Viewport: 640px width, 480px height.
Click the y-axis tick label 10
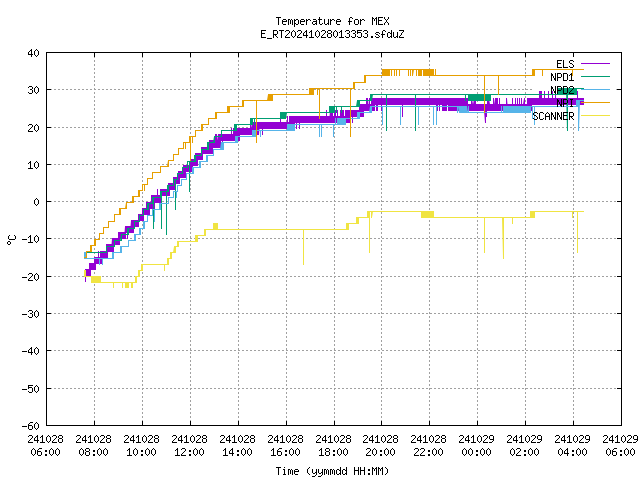[33, 165]
